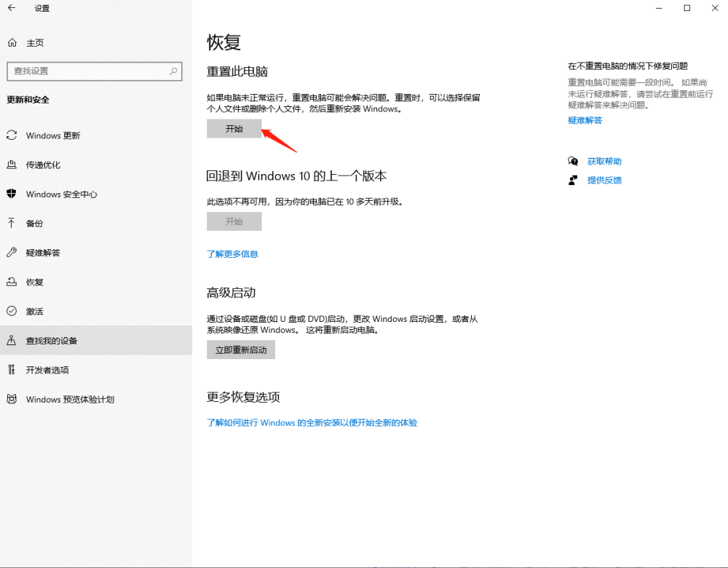The image size is (728, 568).
Task: Select the Windows 更新 sync icon
Action: click(x=12, y=135)
